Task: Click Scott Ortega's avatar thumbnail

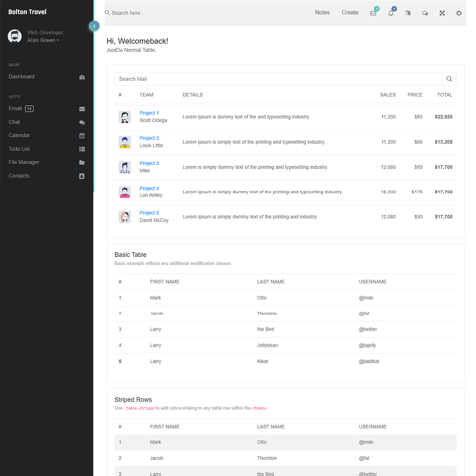Action: [125, 117]
